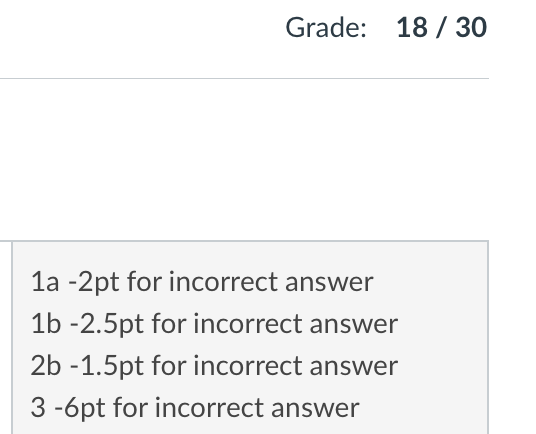
Task: Click the slash between 18 and 30
Action: 441,27
